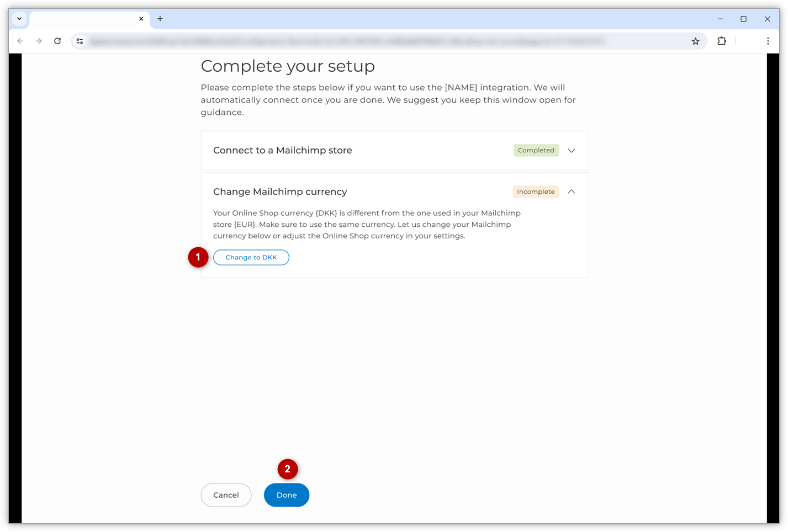Click the Incomplete status badge

535,191
